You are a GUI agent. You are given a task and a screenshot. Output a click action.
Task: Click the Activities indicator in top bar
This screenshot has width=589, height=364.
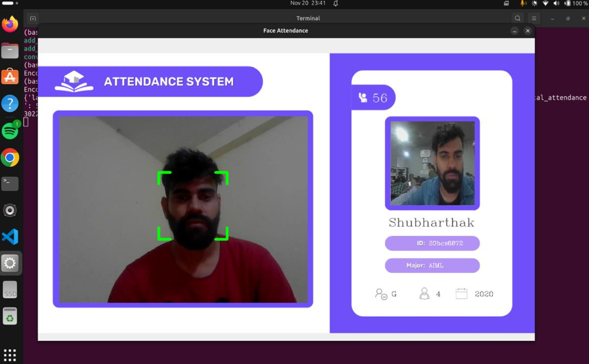[10, 3]
